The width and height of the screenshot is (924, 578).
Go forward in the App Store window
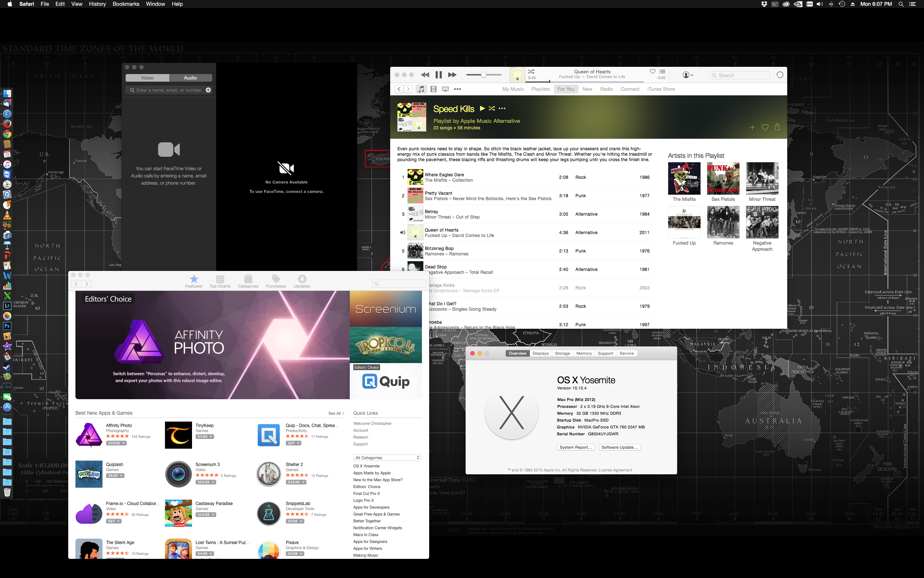coord(87,284)
